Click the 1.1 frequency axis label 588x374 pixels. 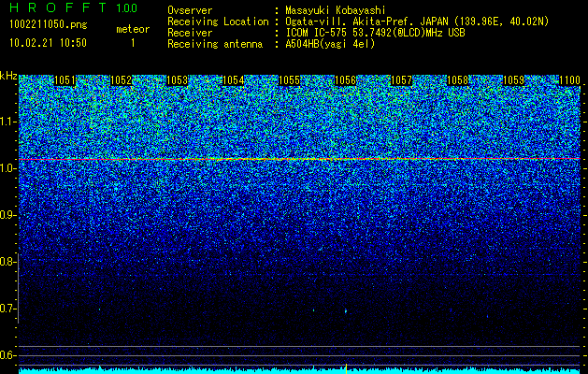tap(8, 122)
